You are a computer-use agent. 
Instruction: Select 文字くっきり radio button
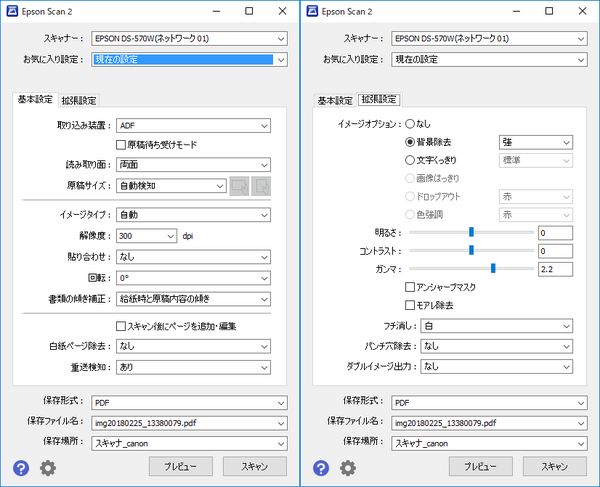(x=410, y=160)
